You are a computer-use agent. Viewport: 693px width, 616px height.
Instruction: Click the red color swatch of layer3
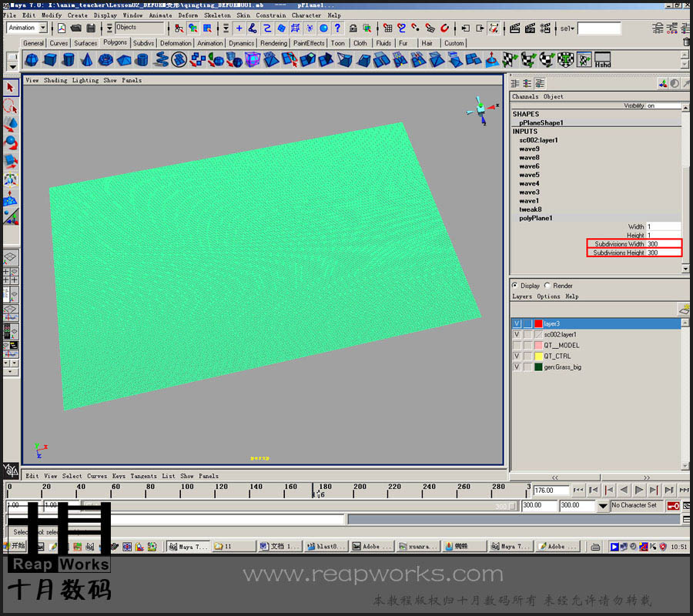pos(538,323)
